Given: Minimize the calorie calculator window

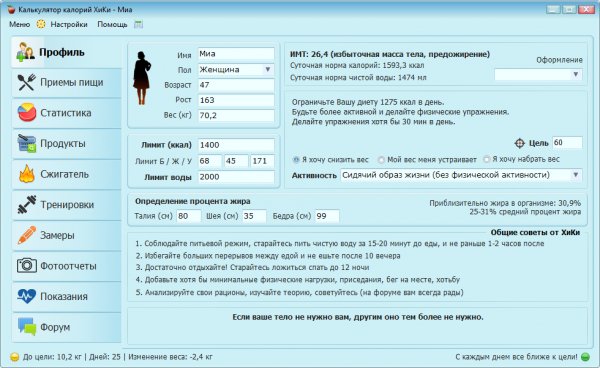Looking at the screenshot, I should click(553, 9).
